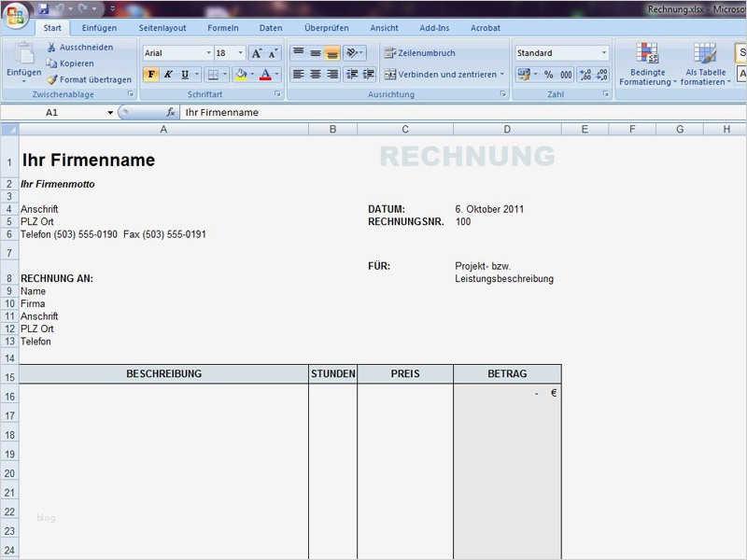Apply italic formatting
This screenshot has height=560, width=747.
(x=168, y=75)
